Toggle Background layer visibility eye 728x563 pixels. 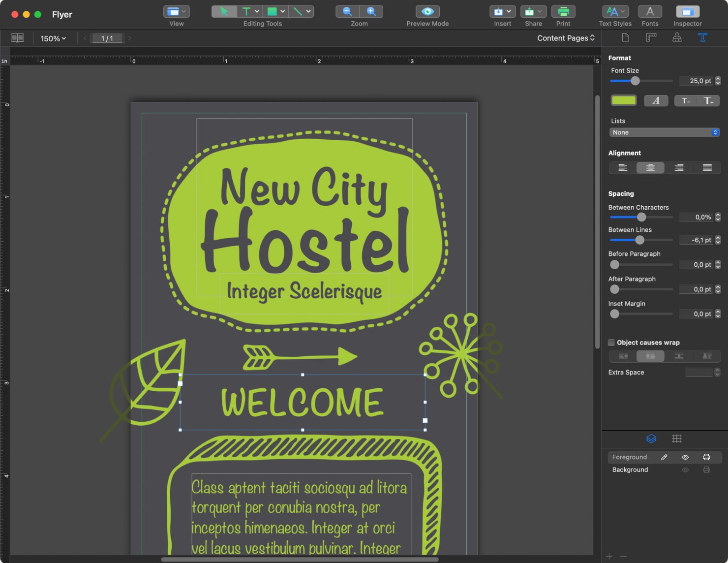[685, 470]
